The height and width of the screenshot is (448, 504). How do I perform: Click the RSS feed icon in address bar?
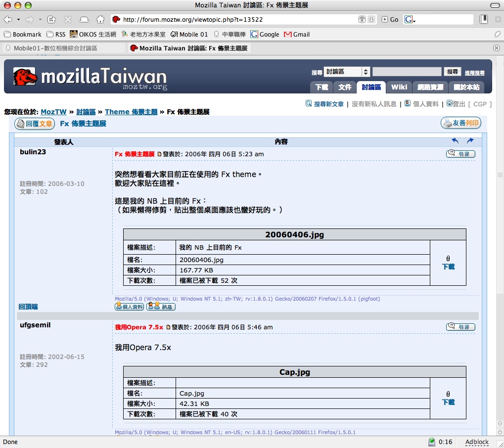[x=362, y=19]
